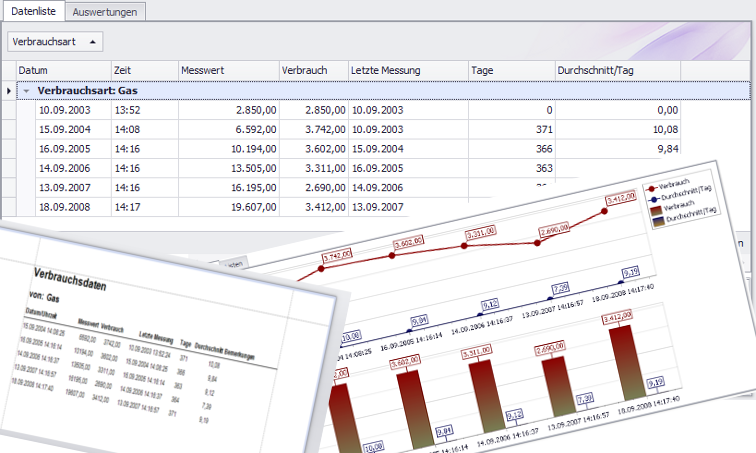Click the row indicator arrow beside Gas group
Screen dimensions: 756x453
click(9, 91)
